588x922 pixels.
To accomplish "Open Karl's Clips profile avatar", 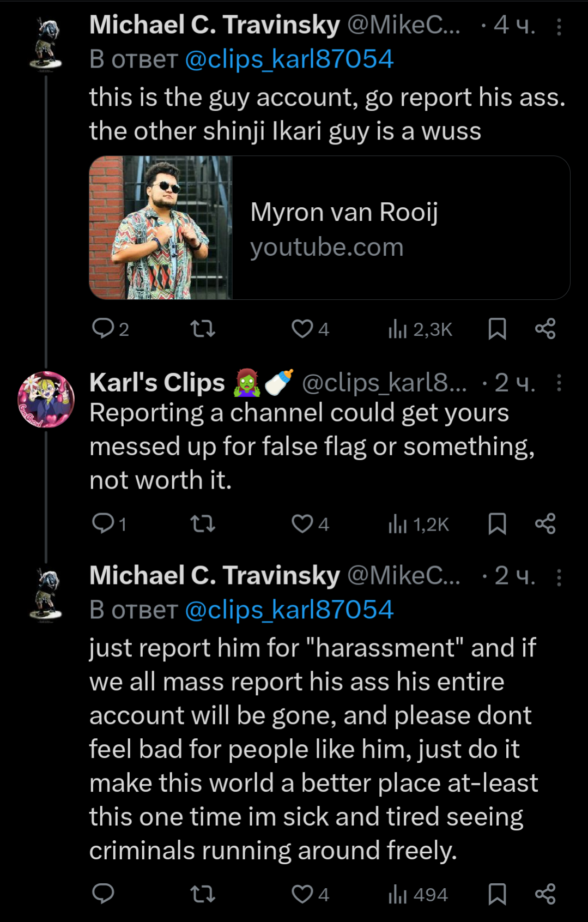I will click(46, 399).
